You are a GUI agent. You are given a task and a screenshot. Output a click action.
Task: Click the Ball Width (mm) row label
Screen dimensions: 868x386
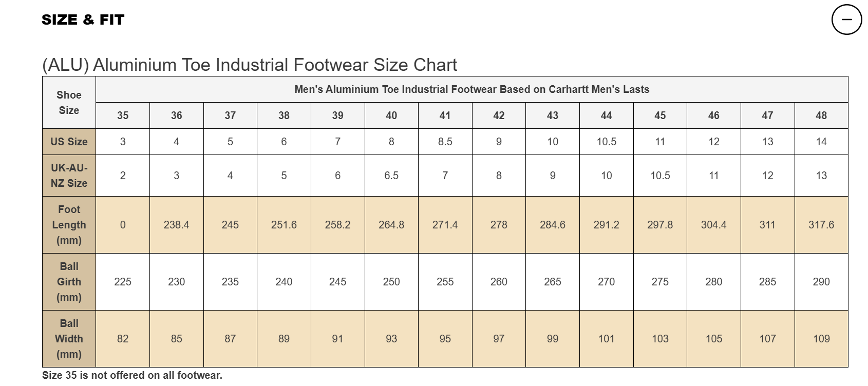click(69, 339)
